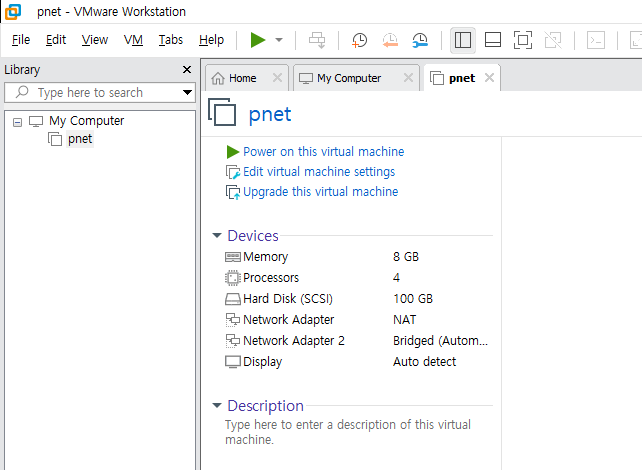Click the Processors device row
Viewport: 642px width, 470px height.
tap(358, 278)
